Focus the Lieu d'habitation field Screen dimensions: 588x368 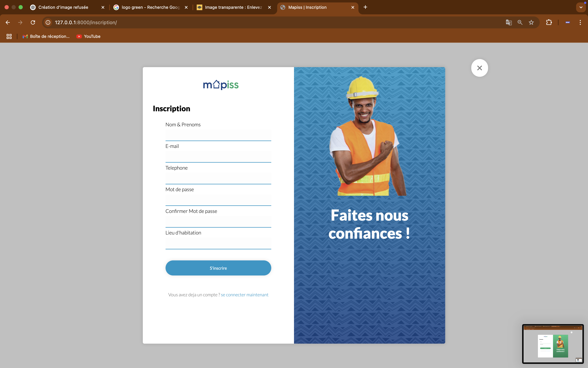point(218,243)
